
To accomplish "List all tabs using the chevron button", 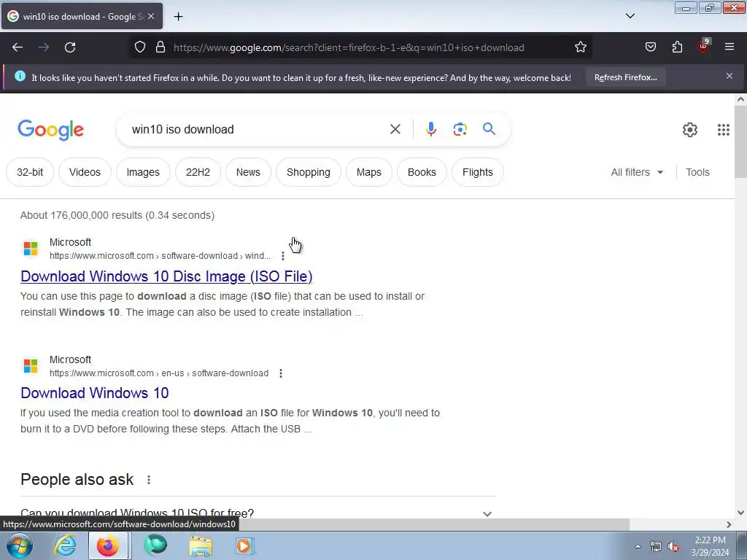I will 630,16.
